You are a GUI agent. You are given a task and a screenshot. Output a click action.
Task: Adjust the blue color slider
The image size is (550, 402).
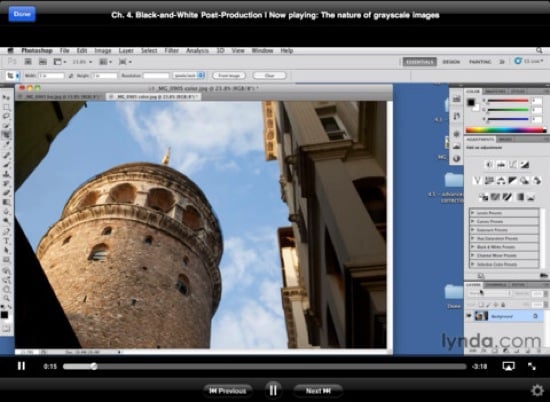[508, 119]
